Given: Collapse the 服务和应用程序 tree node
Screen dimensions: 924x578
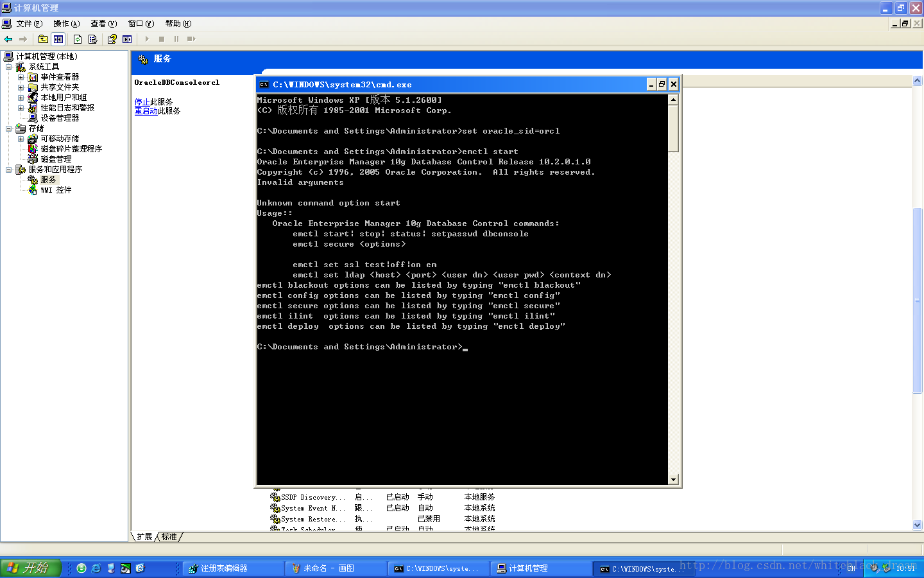Looking at the screenshot, I should coord(8,170).
